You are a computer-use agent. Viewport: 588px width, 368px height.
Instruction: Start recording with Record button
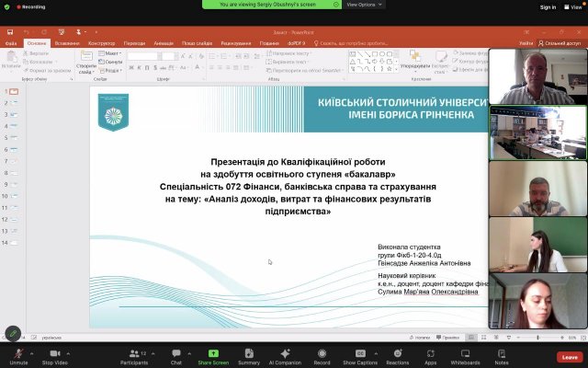click(322, 353)
